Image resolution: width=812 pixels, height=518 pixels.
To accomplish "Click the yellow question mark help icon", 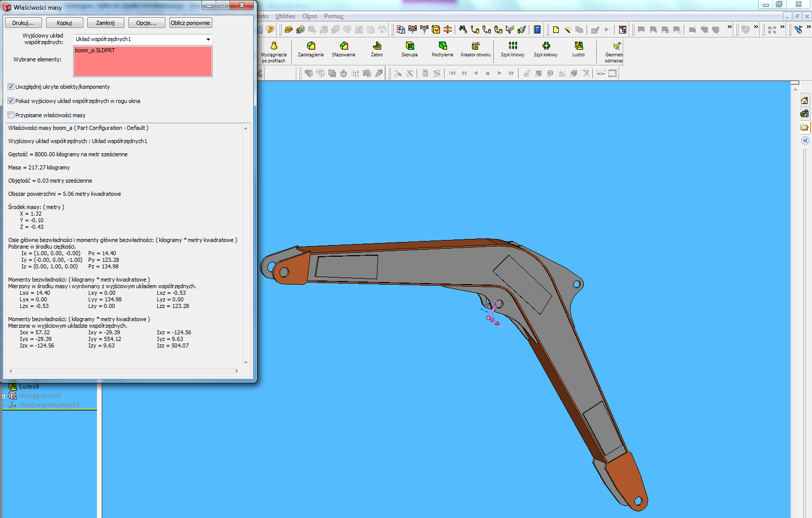I will [270, 29].
